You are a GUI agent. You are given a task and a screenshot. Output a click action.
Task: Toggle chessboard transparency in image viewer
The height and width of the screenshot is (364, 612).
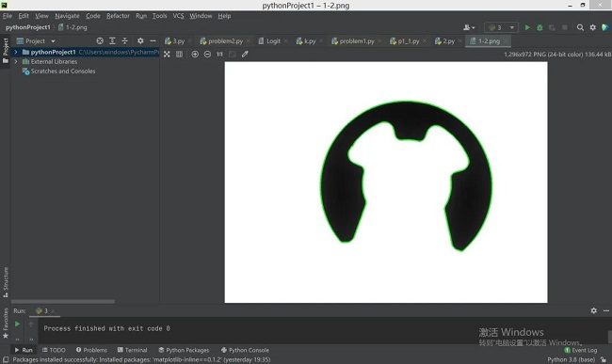click(167, 55)
